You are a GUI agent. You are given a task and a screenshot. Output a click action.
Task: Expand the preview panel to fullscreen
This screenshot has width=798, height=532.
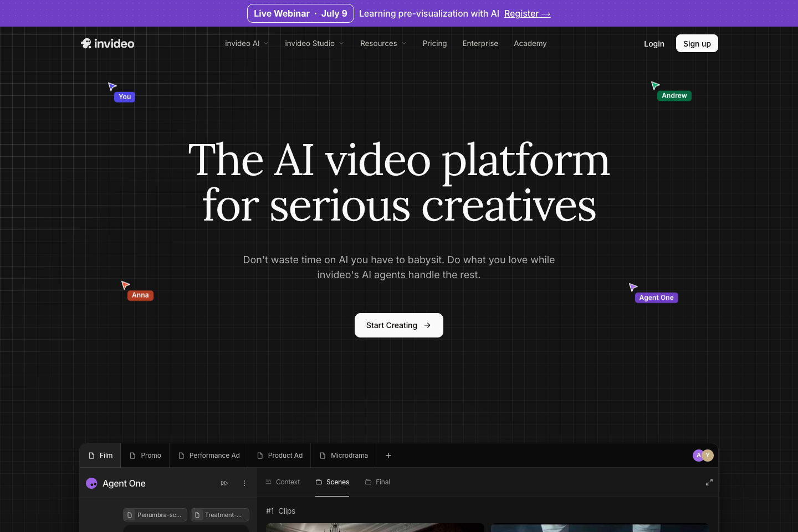pos(709,482)
